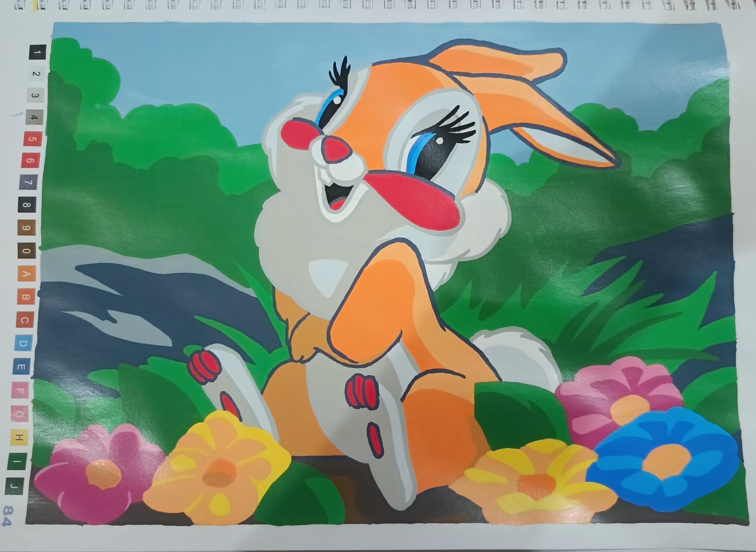Select the black color swatch labeled 1
756x552 pixels.
37,52
